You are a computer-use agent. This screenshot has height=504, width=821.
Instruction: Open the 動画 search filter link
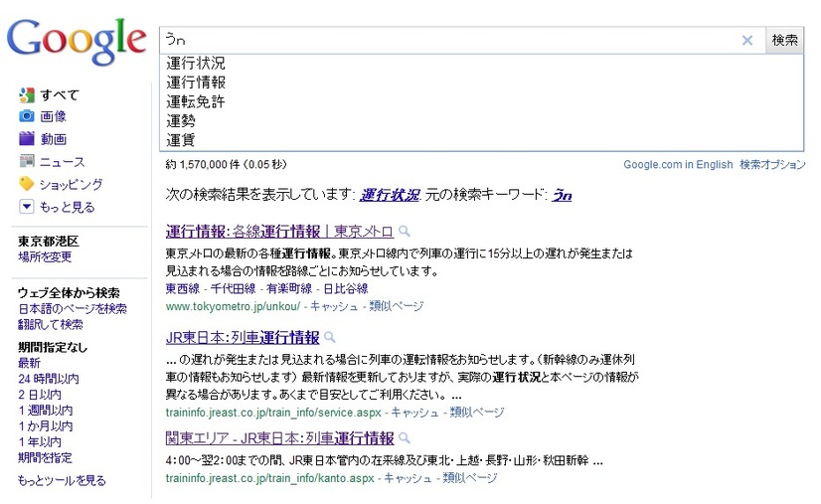pos(53,139)
